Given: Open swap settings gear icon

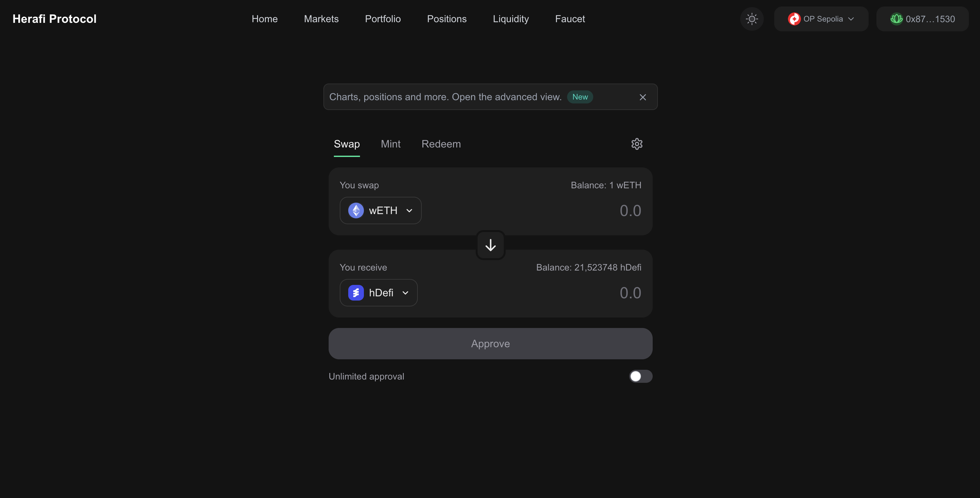Looking at the screenshot, I should pyautogui.click(x=637, y=144).
